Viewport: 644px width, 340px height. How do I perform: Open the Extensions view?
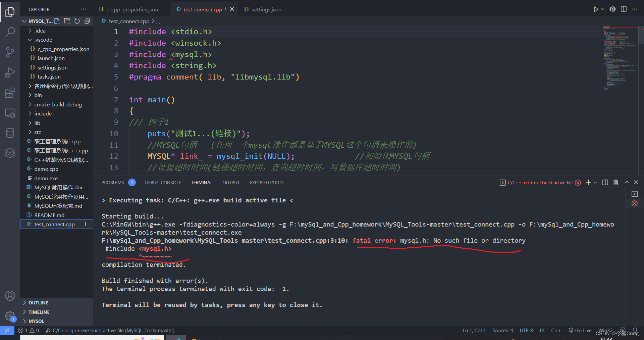tap(10, 93)
